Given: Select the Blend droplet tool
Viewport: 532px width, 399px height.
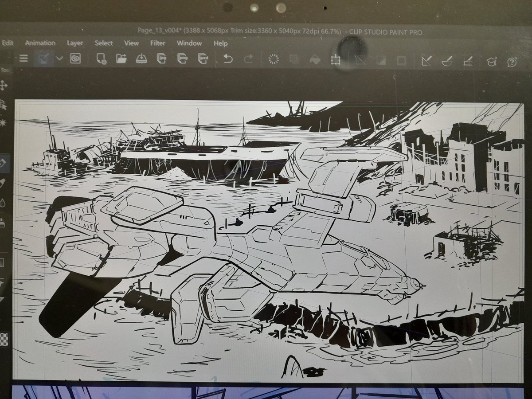Looking at the screenshot, I should (x=3, y=203).
